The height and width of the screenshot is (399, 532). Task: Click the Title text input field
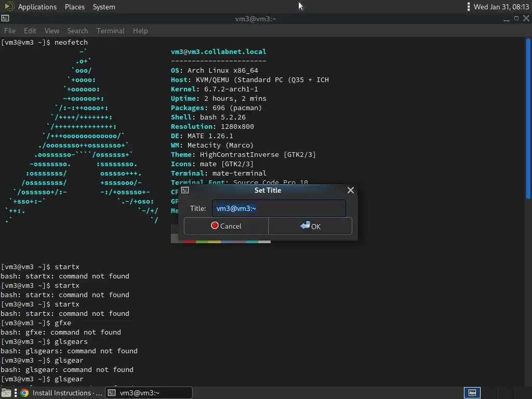[279, 208]
